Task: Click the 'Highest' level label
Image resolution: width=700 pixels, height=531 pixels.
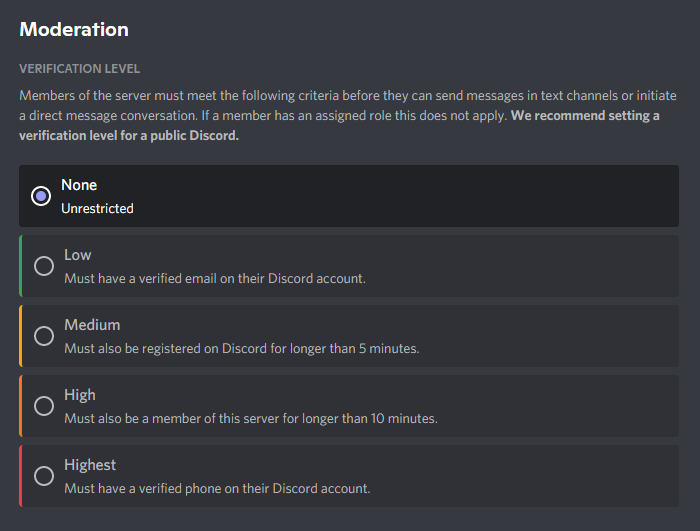Action: pos(90,465)
